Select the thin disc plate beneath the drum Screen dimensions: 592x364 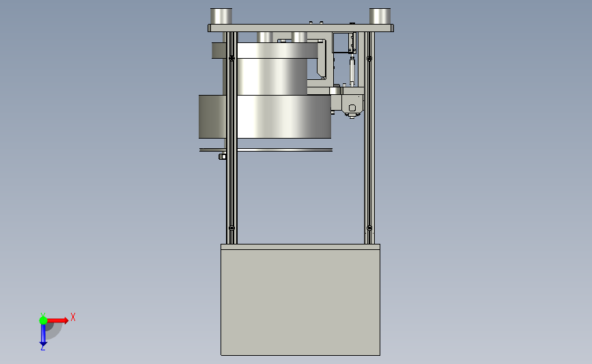[266, 150]
